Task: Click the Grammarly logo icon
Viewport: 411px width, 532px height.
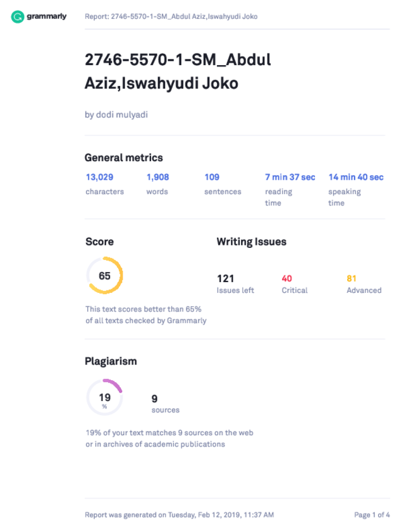Action: pyautogui.click(x=17, y=16)
